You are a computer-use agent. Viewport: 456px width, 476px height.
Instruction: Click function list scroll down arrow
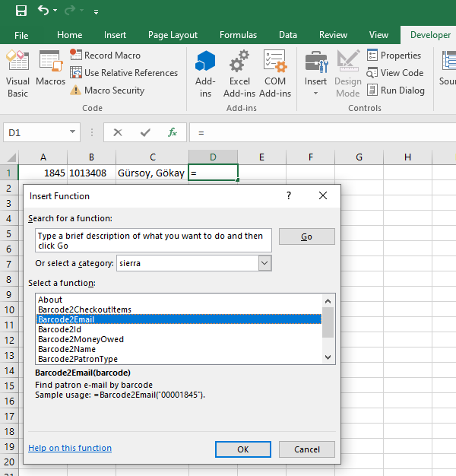click(328, 357)
